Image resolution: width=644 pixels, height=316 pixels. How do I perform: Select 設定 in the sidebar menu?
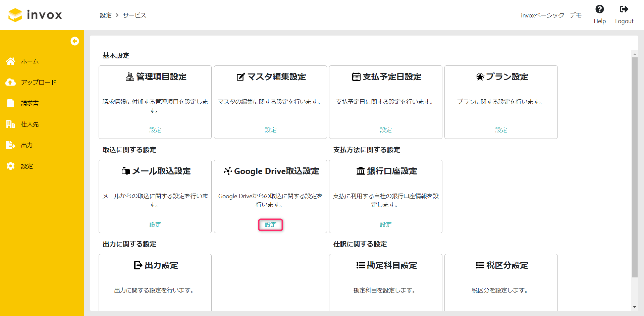27,166
